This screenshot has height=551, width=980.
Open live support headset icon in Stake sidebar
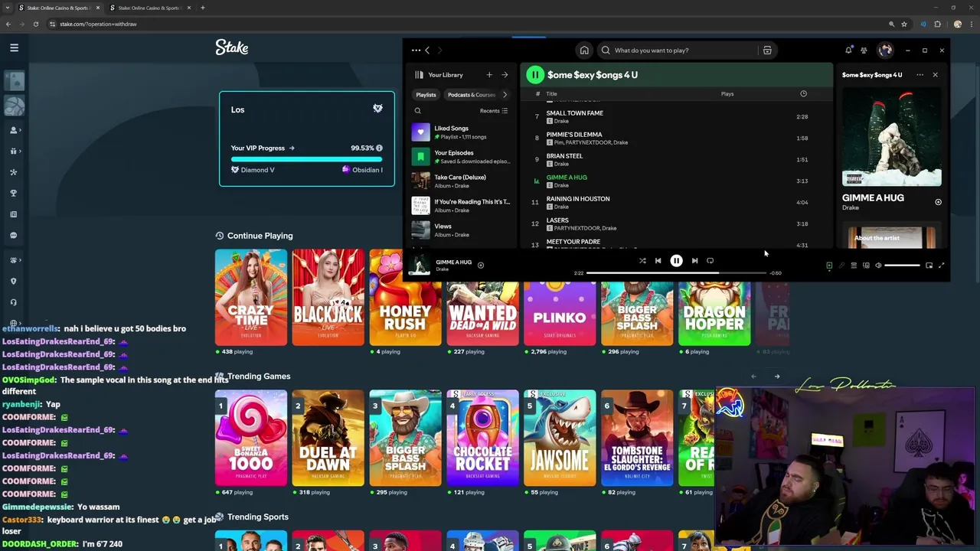point(13,302)
